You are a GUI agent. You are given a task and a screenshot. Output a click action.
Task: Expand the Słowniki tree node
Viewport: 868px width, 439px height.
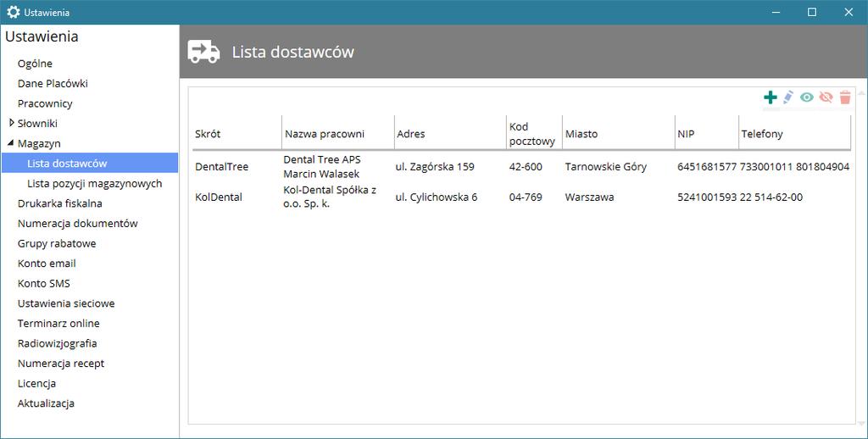(x=12, y=123)
